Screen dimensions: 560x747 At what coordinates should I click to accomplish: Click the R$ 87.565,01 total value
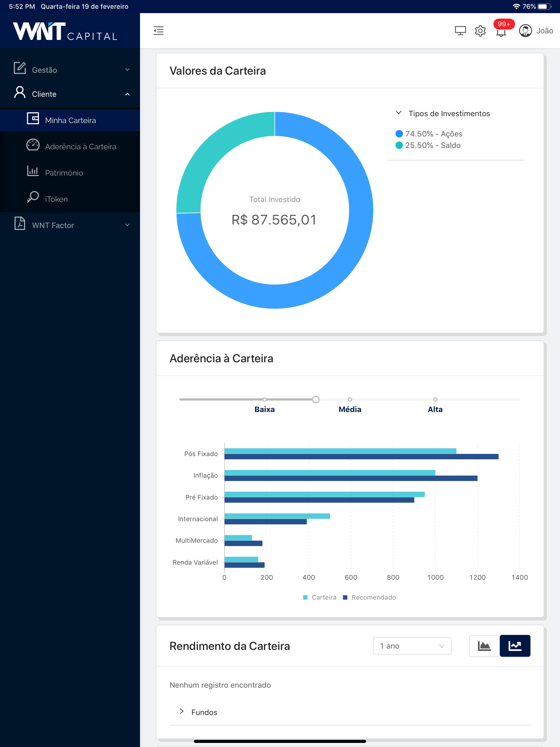[x=274, y=220]
